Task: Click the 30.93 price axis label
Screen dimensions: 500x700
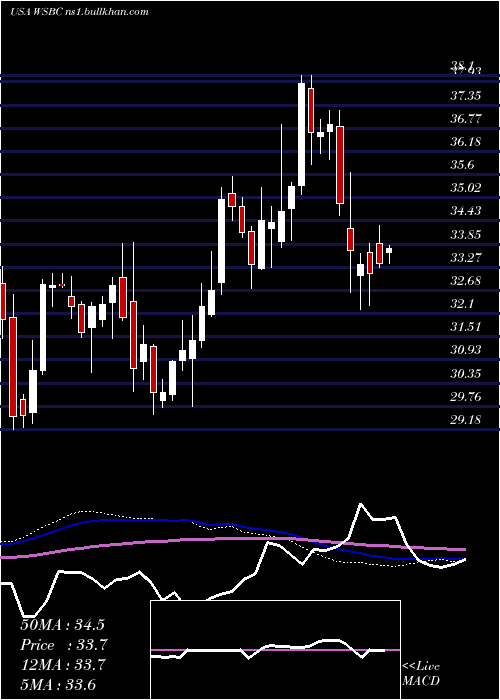Action: 466,350
